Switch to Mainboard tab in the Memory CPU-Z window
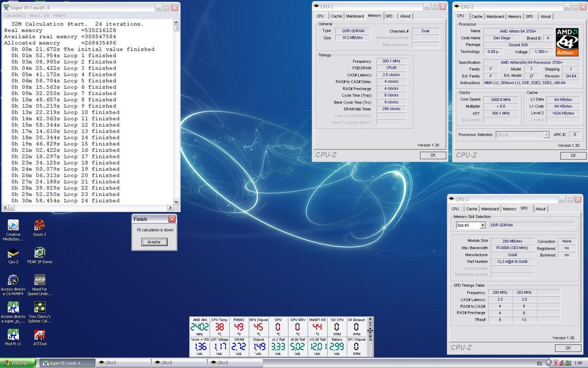The height and width of the screenshot is (368, 588). coord(355,16)
